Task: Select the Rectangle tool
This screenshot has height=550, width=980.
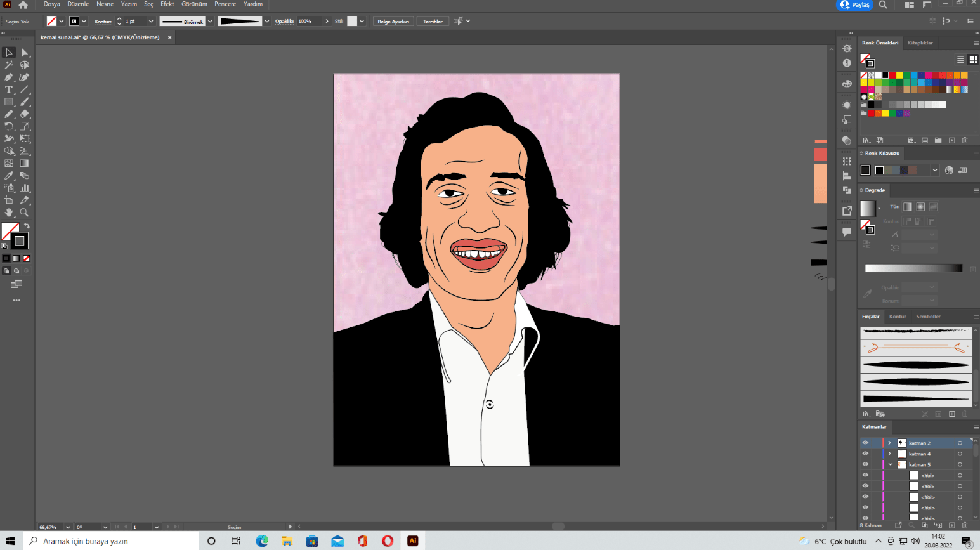Action: [9, 101]
